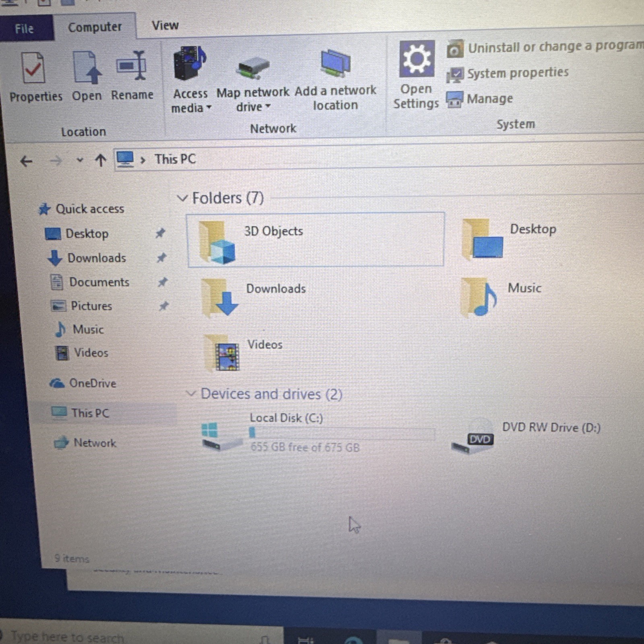Click the pin icon next to Downloads
The image size is (644, 644).
tap(161, 257)
